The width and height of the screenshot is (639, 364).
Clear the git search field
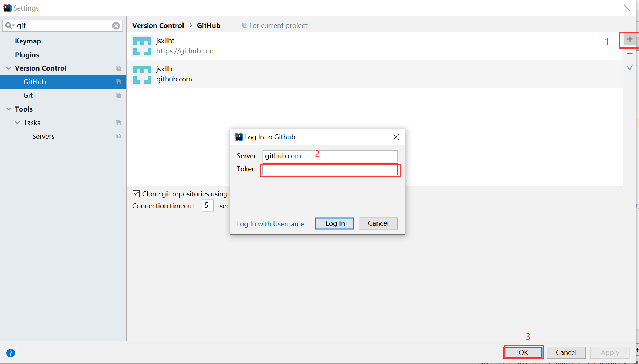coord(116,26)
